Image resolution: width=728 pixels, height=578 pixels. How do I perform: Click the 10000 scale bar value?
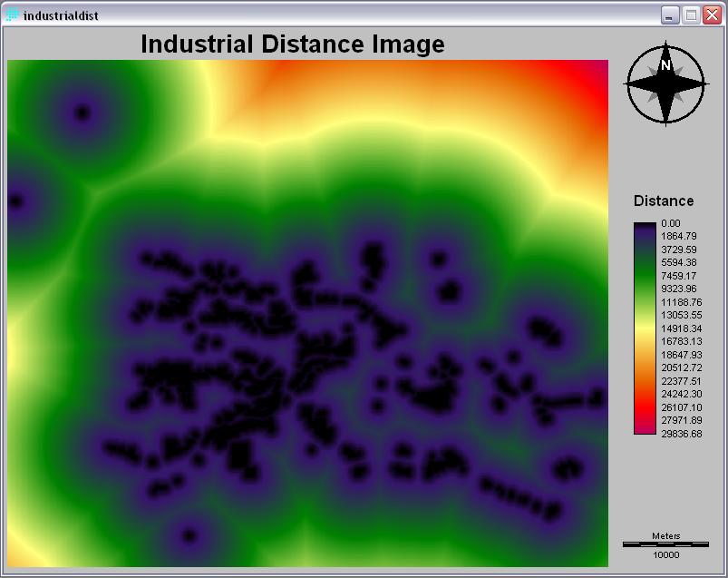[665, 554]
